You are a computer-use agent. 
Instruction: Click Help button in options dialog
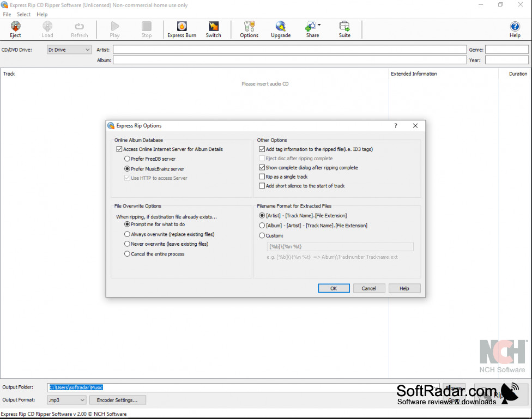point(404,288)
